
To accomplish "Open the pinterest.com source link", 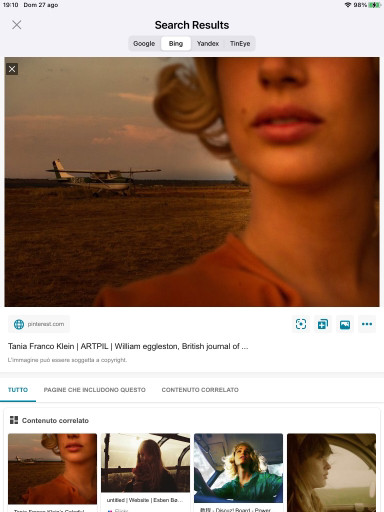I will 39,324.
